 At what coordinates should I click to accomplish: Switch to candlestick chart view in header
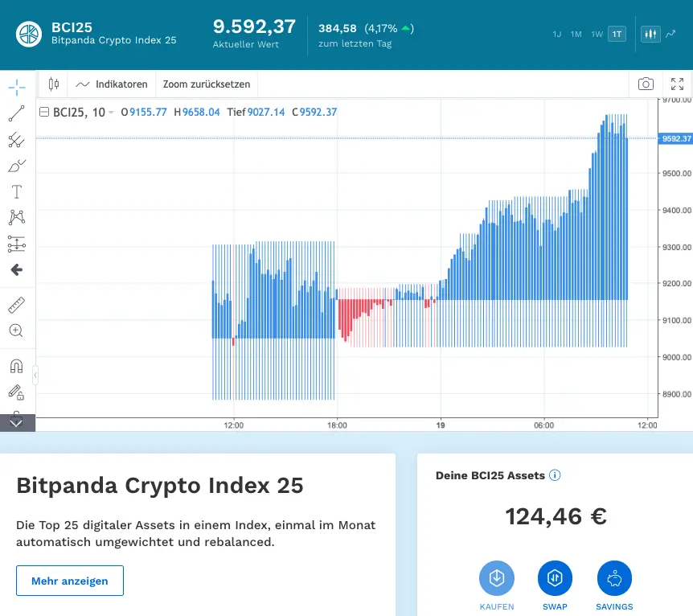650,34
